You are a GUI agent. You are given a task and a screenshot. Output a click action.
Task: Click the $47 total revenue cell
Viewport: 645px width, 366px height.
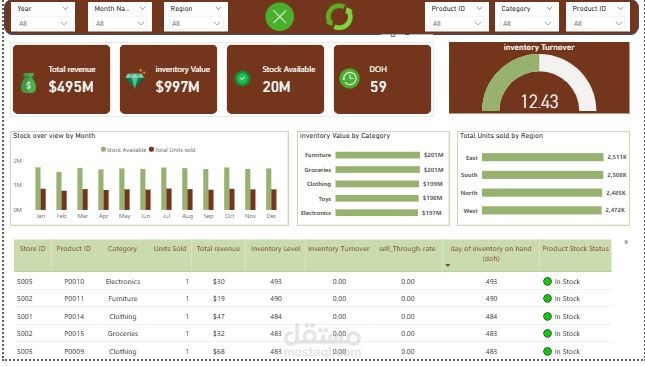(219, 317)
